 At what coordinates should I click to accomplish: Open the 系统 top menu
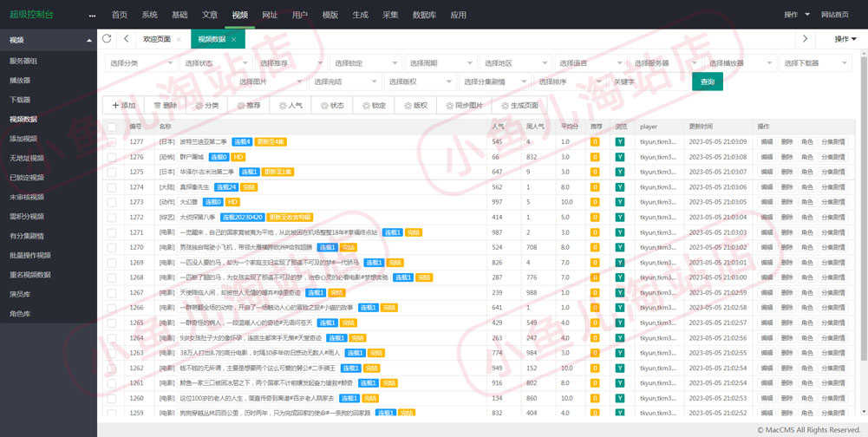pyautogui.click(x=149, y=15)
